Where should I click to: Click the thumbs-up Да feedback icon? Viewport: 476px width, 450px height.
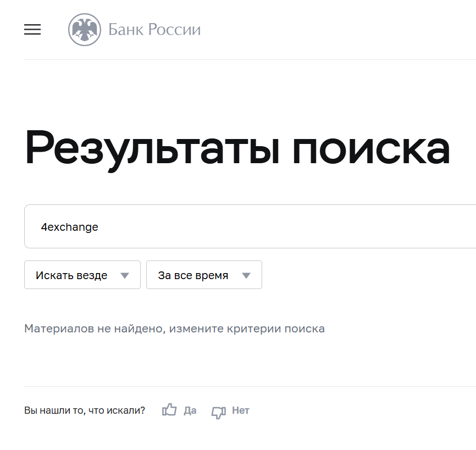pyautogui.click(x=169, y=410)
